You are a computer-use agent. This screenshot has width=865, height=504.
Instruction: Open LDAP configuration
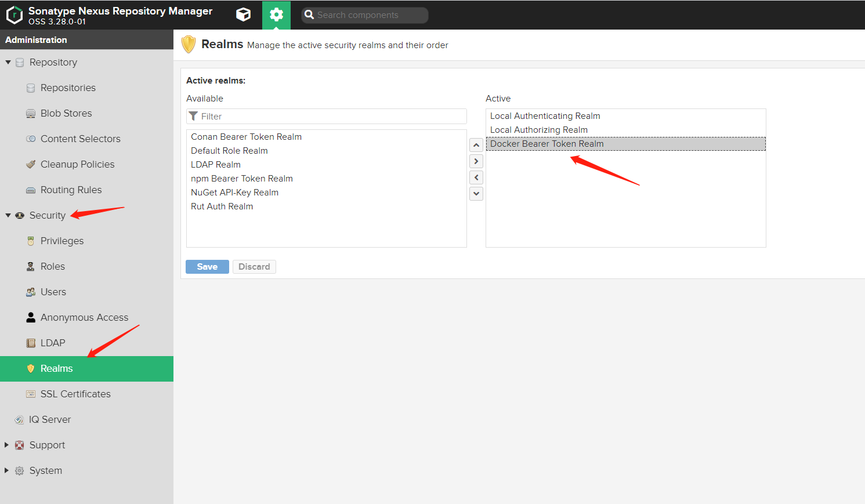[86, 343]
